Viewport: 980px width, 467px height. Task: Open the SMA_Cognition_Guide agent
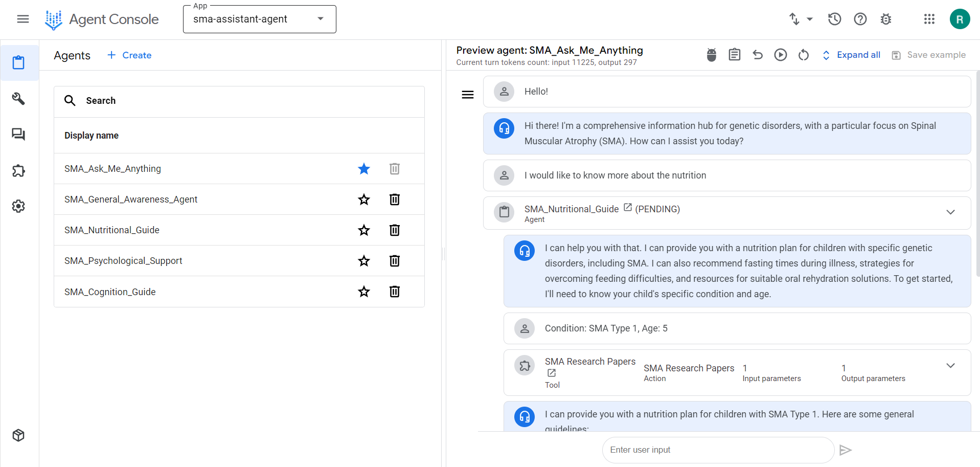[x=110, y=292]
